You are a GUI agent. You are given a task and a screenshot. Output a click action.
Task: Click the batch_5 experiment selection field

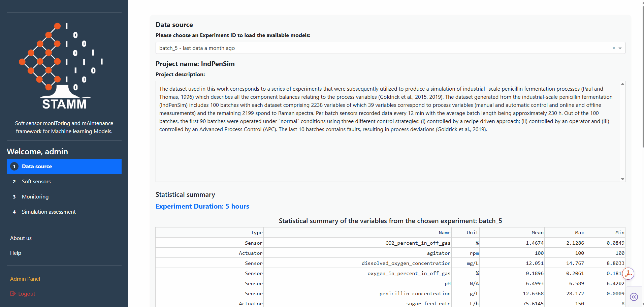tap(390, 48)
